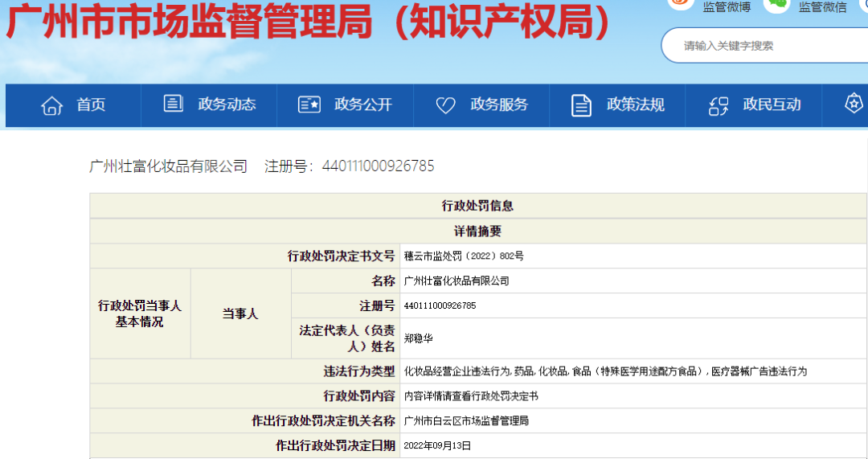Open the 政民互动 menu

pyautogui.click(x=772, y=105)
